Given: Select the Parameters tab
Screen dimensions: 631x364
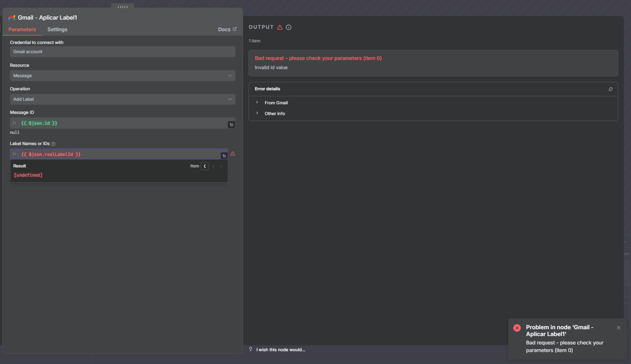Looking at the screenshot, I should (22, 30).
